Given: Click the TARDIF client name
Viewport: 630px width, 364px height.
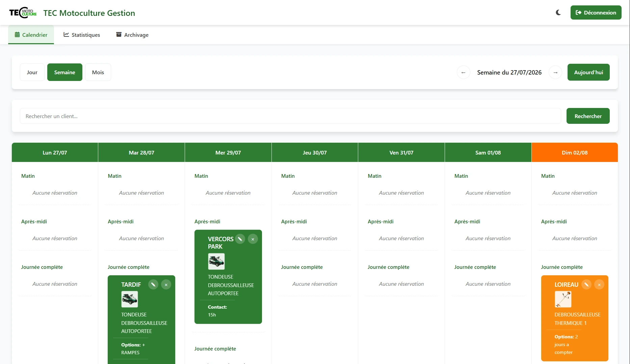Looking at the screenshot, I should click(131, 285).
